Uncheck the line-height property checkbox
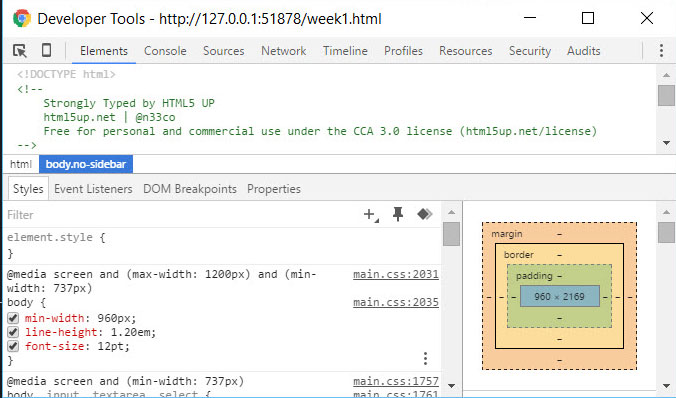 (13, 332)
